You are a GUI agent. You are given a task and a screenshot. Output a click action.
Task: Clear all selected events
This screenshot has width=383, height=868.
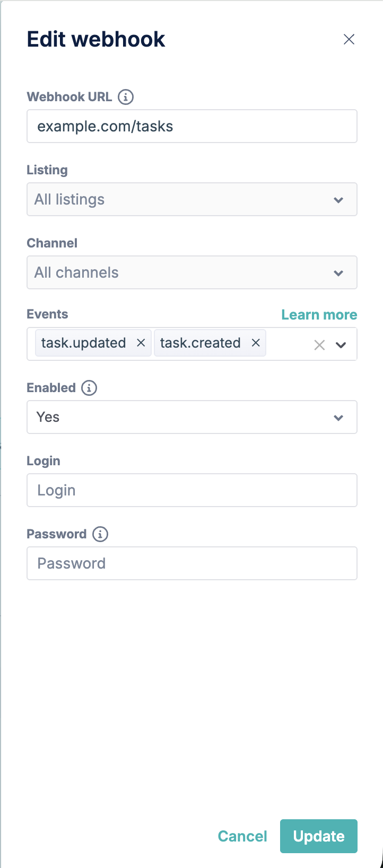tap(319, 345)
